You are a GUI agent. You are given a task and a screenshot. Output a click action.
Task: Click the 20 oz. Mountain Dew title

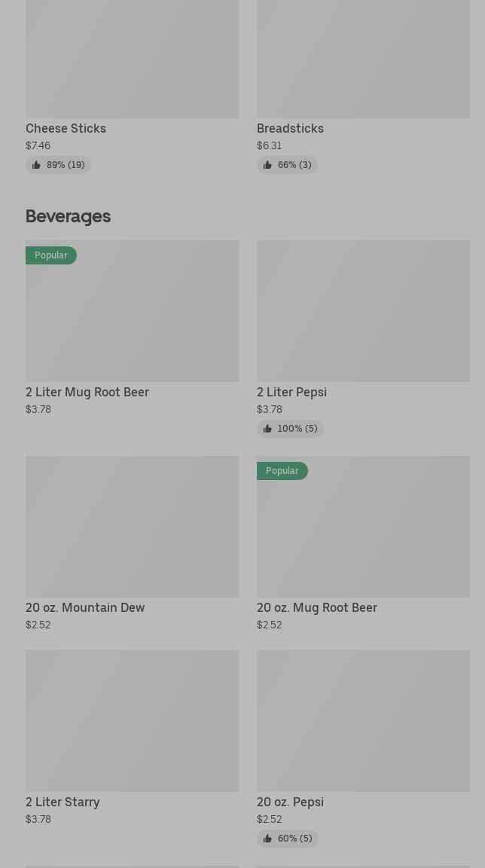pyautogui.click(x=85, y=607)
